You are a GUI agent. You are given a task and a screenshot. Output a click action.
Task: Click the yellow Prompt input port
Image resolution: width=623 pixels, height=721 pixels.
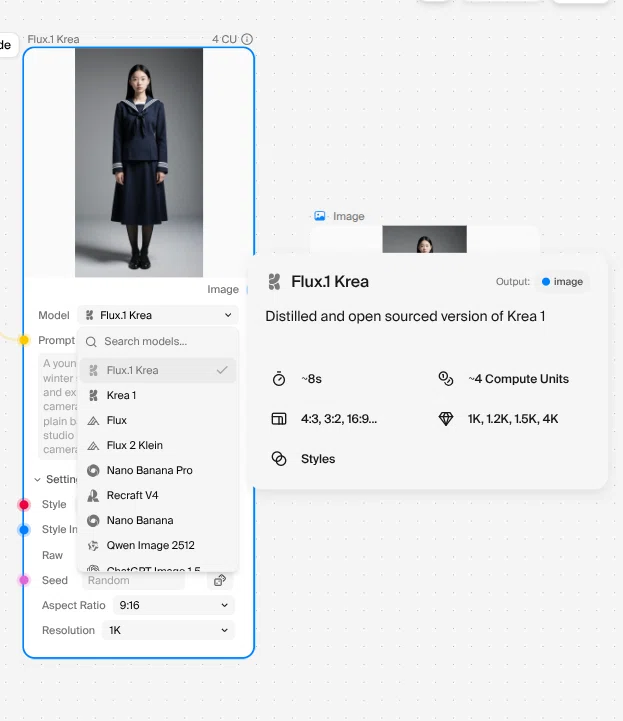click(x=24, y=340)
